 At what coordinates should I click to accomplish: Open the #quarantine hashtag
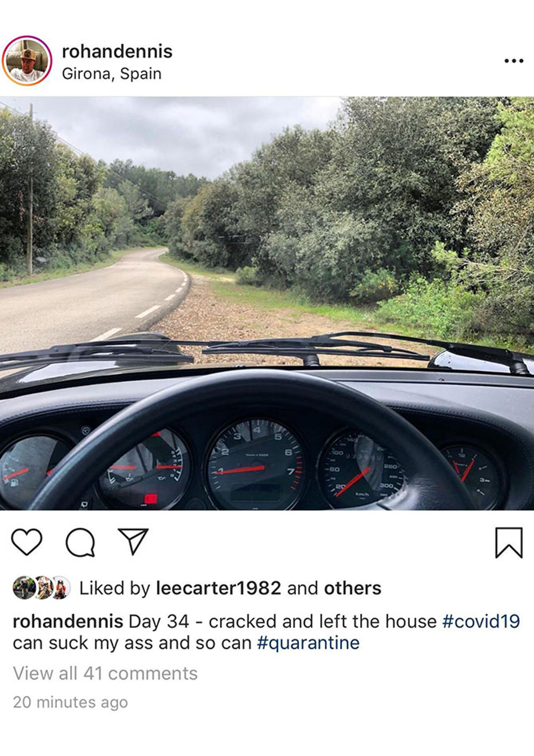(x=308, y=643)
